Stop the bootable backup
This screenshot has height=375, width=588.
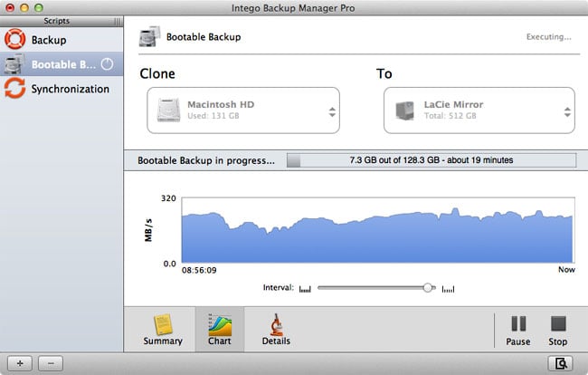[558, 331]
